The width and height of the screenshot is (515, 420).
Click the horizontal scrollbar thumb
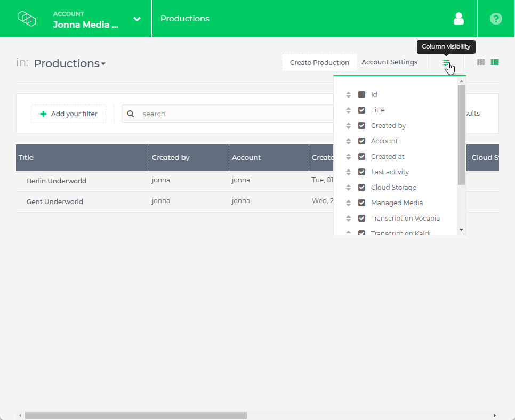point(136,415)
